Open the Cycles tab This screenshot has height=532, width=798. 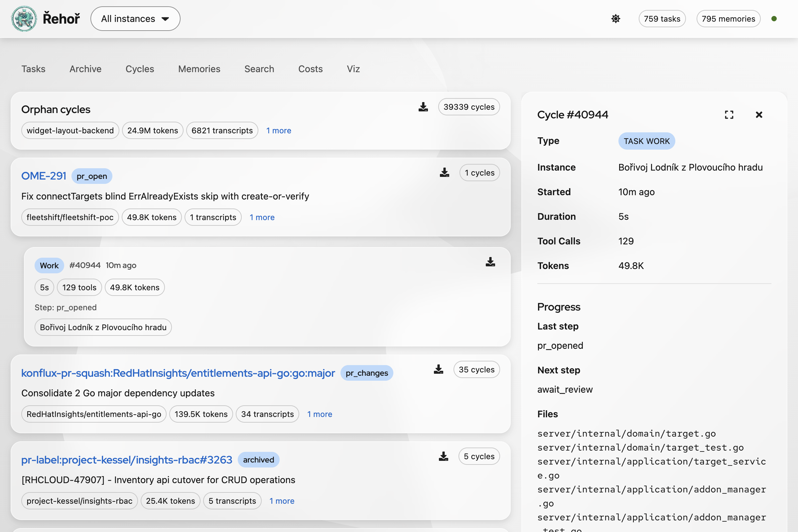pyautogui.click(x=140, y=69)
